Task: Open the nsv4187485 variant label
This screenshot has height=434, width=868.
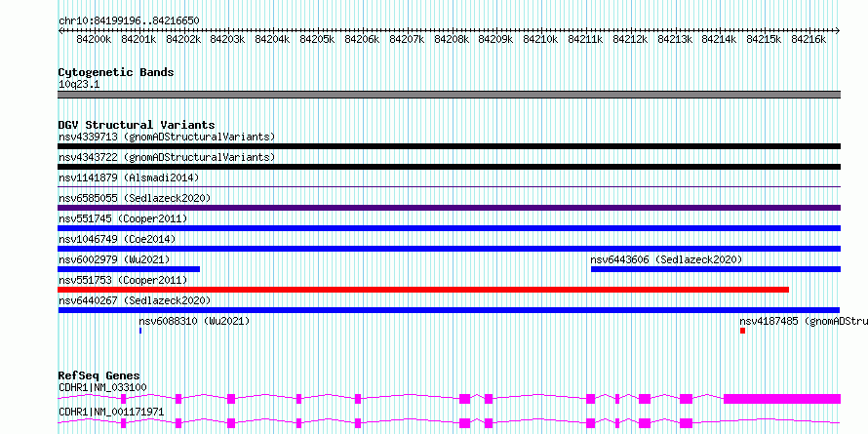Action: point(804,321)
